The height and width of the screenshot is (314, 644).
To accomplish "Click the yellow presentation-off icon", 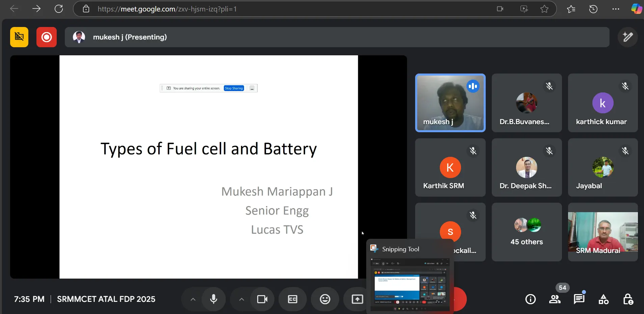I will 19,37.
